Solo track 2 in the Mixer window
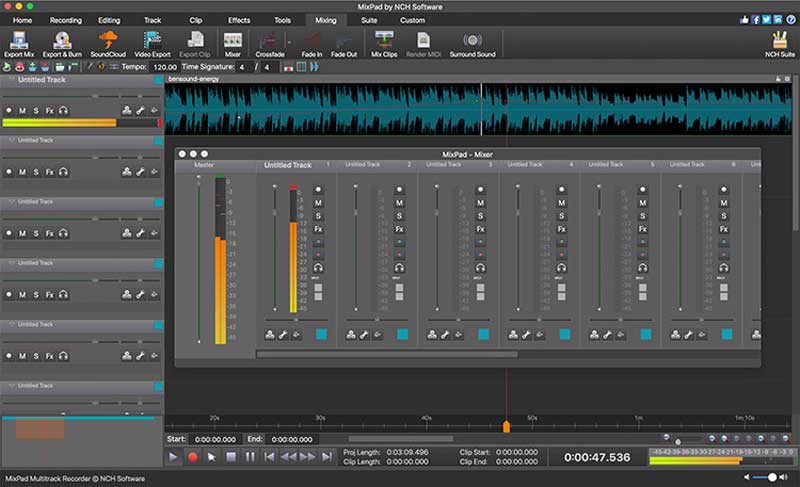Image resolution: width=800 pixels, height=487 pixels. coord(399,216)
